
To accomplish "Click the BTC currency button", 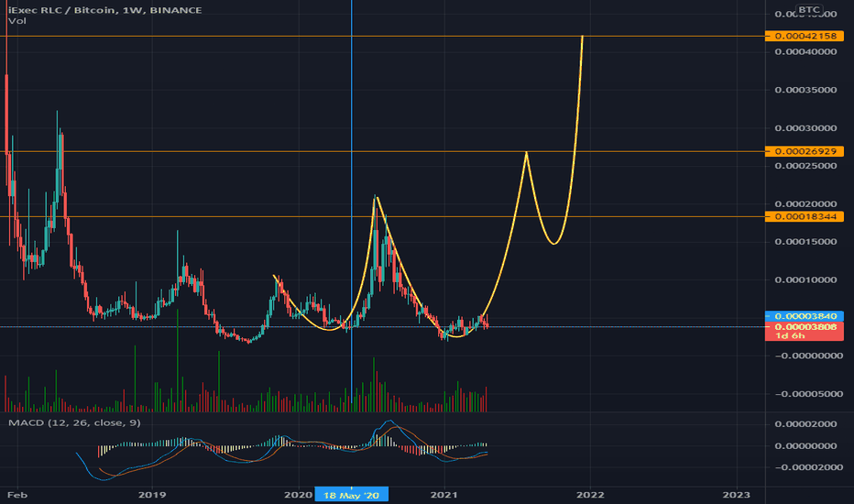I will [x=809, y=9].
